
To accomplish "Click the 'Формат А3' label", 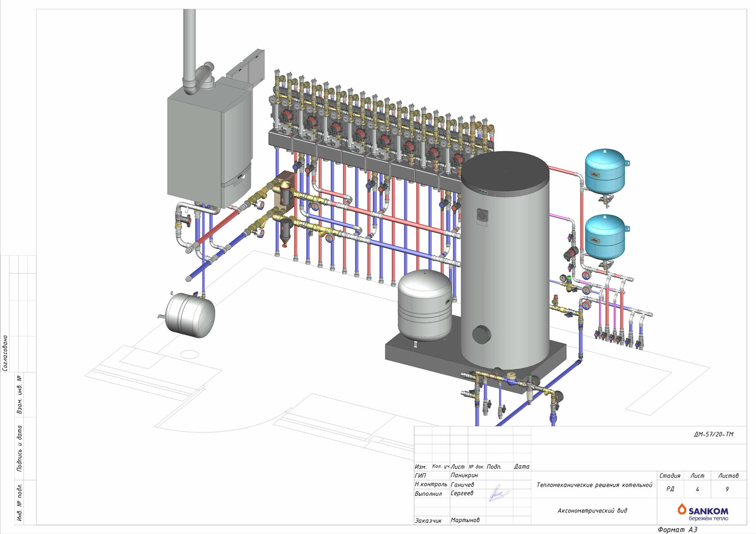I will pos(677,530).
